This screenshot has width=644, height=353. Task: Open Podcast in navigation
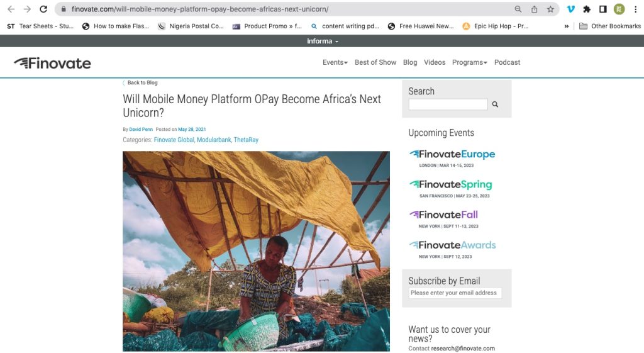click(x=508, y=62)
